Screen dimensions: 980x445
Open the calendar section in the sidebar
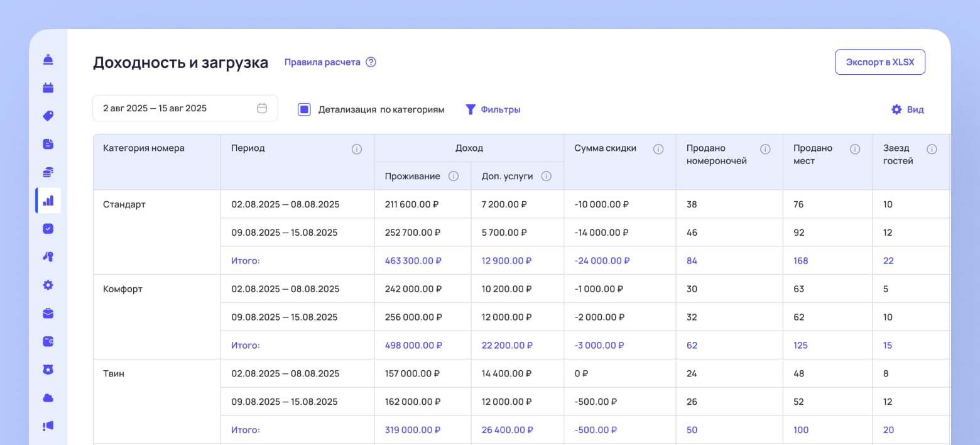pos(48,88)
